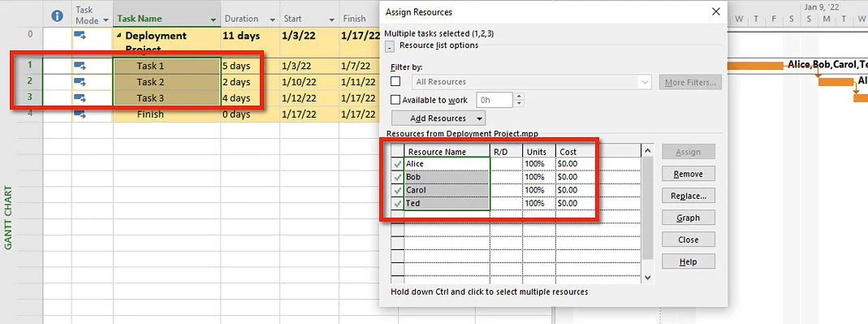Click the Replace... button

(688, 196)
